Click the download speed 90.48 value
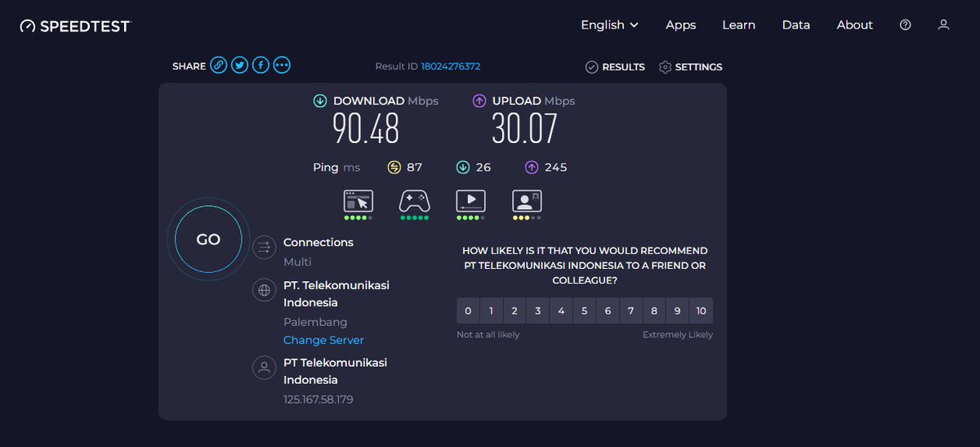This screenshot has height=447, width=980. coord(366,129)
